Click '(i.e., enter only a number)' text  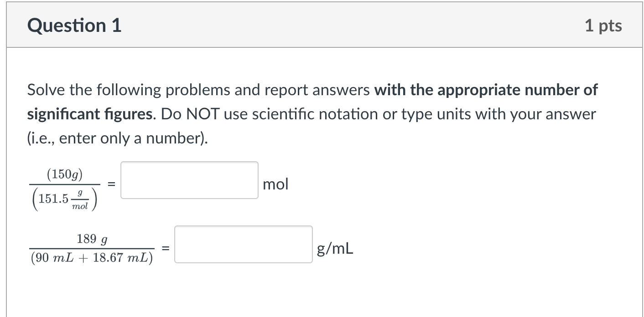click(x=117, y=138)
